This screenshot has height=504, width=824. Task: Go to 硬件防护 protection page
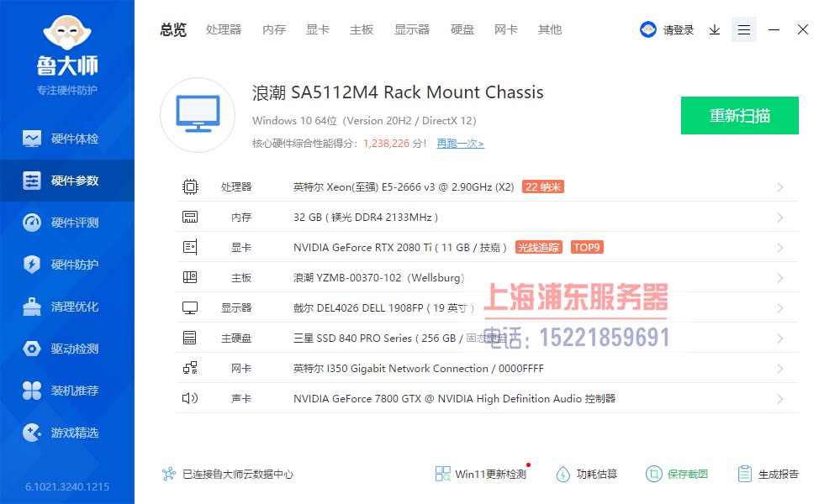66,265
